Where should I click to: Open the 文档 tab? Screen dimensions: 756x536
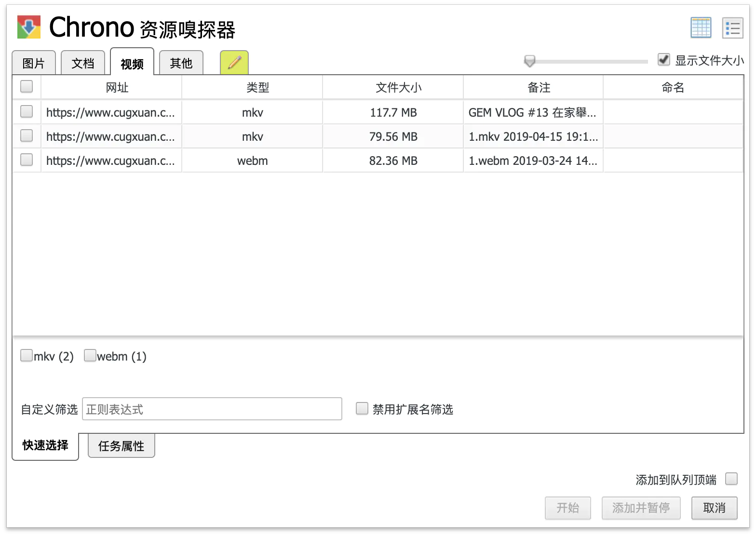[x=83, y=63]
